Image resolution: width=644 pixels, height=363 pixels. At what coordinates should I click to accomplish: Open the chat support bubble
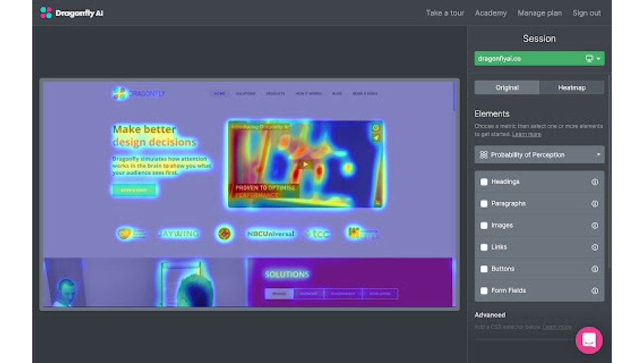[589, 340]
